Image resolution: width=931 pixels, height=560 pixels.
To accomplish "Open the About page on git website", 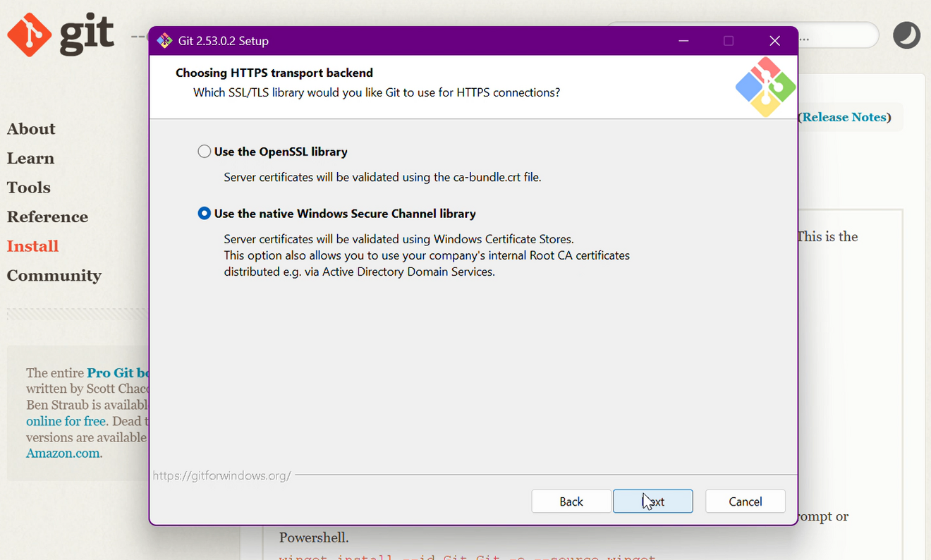I will 31,129.
